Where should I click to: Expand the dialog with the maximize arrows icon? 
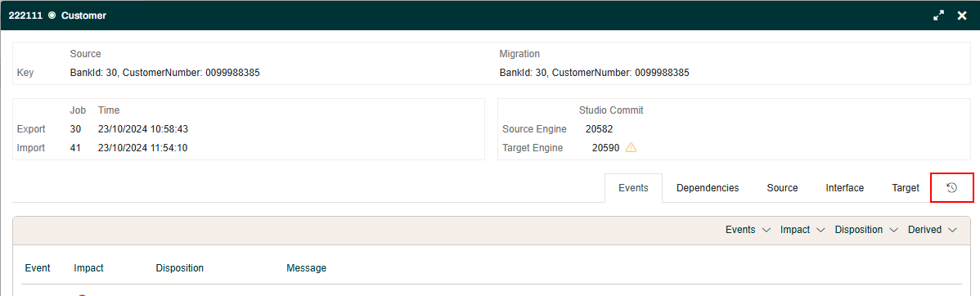(938, 16)
